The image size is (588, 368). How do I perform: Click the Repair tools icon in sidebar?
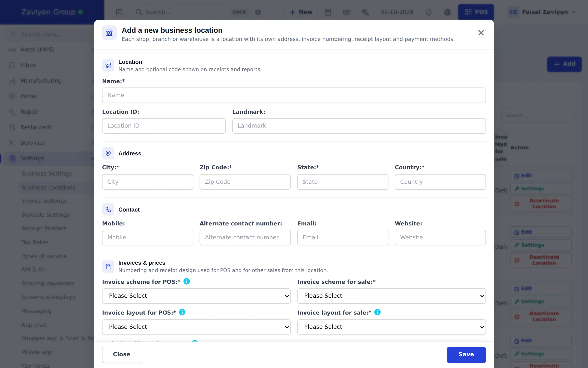[x=12, y=112]
